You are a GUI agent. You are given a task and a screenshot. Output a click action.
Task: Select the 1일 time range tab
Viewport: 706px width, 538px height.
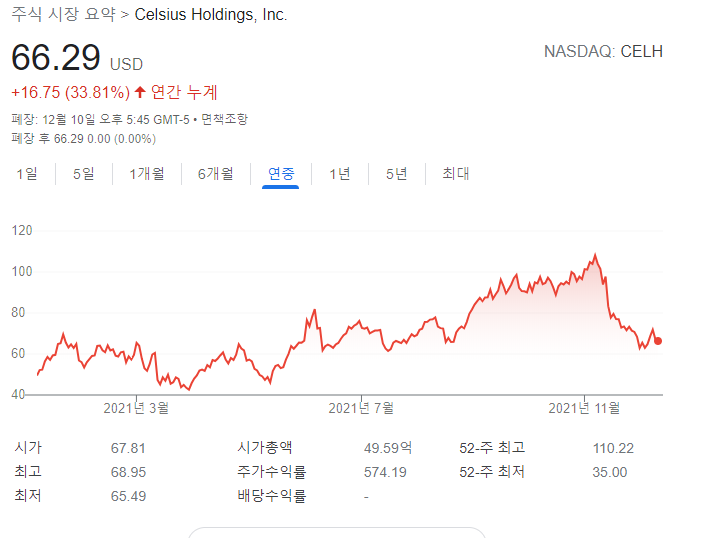tap(27, 174)
